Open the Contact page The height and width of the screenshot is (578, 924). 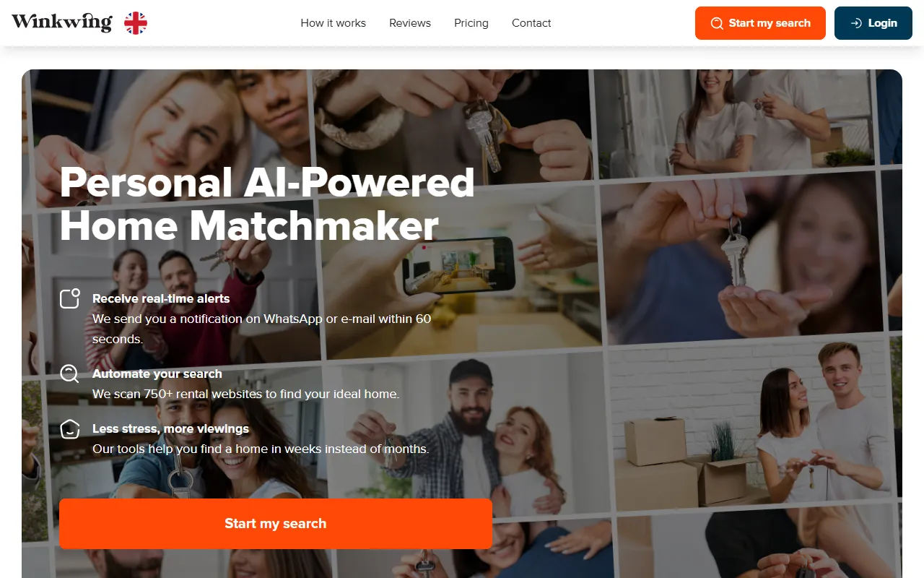click(x=531, y=23)
